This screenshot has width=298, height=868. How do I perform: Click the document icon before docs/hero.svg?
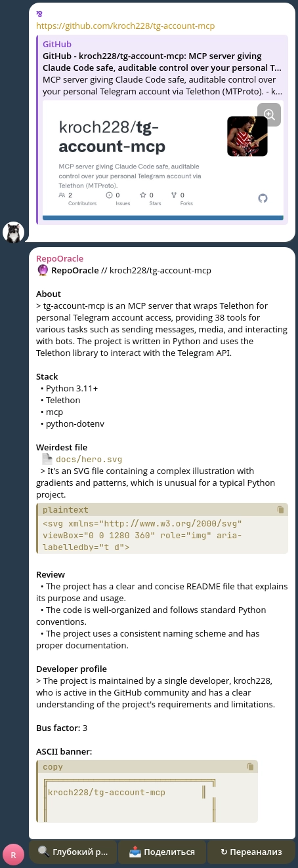pyautogui.click(x=47, y=459)
